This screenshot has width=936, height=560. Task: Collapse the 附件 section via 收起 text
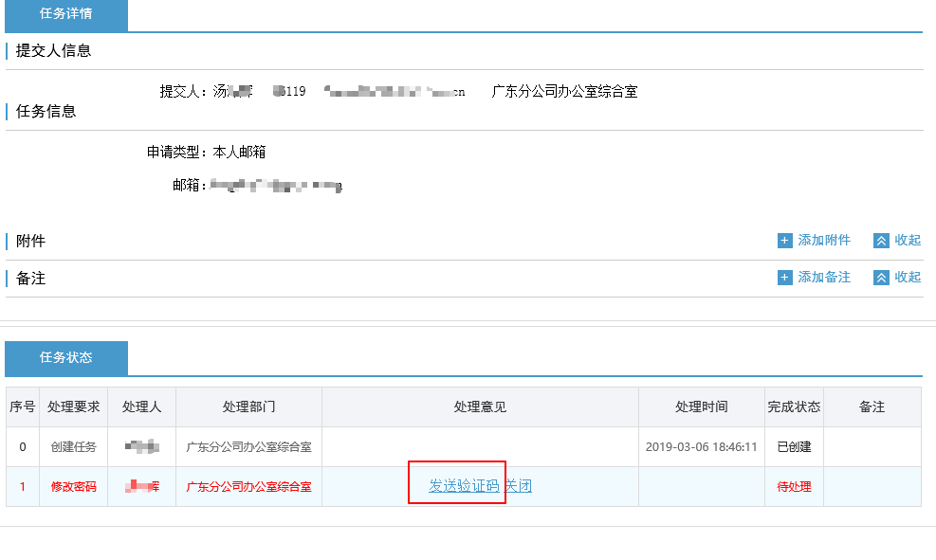pyautogui.click(x=908, y=241)
